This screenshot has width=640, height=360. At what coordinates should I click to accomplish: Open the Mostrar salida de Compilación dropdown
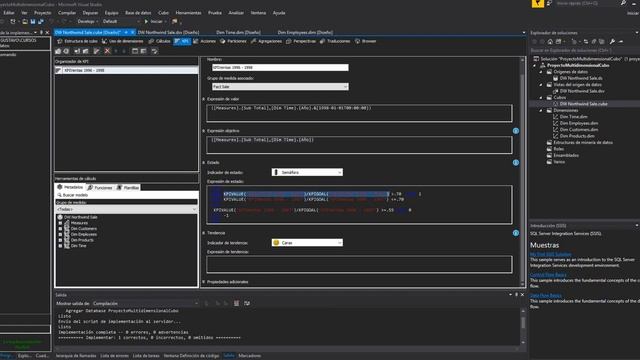(x=146, y=303)
